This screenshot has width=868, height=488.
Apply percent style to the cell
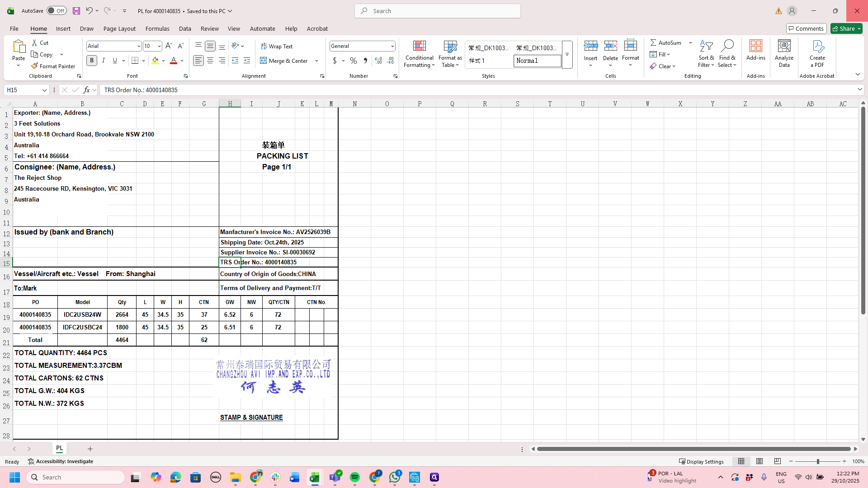tap(354, 61)
